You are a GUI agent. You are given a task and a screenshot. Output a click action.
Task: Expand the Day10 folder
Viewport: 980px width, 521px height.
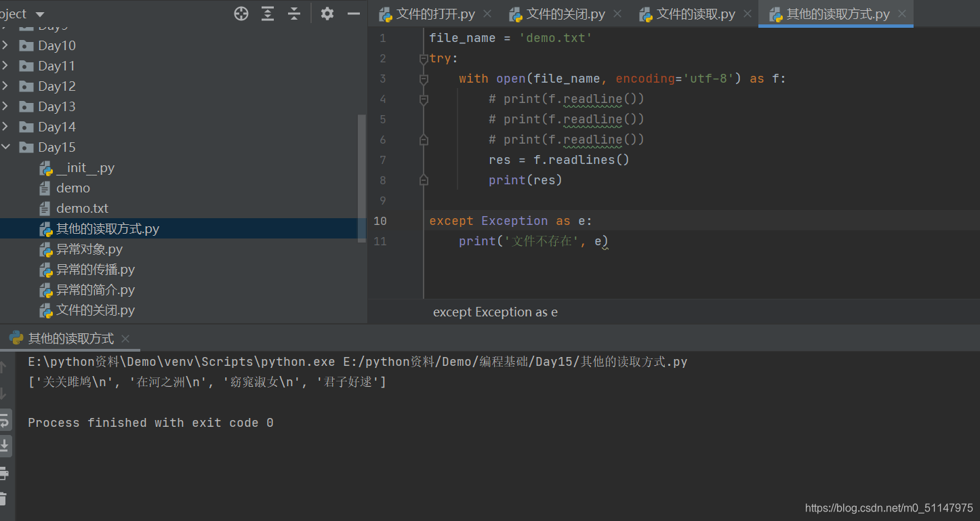pos(5,45)
